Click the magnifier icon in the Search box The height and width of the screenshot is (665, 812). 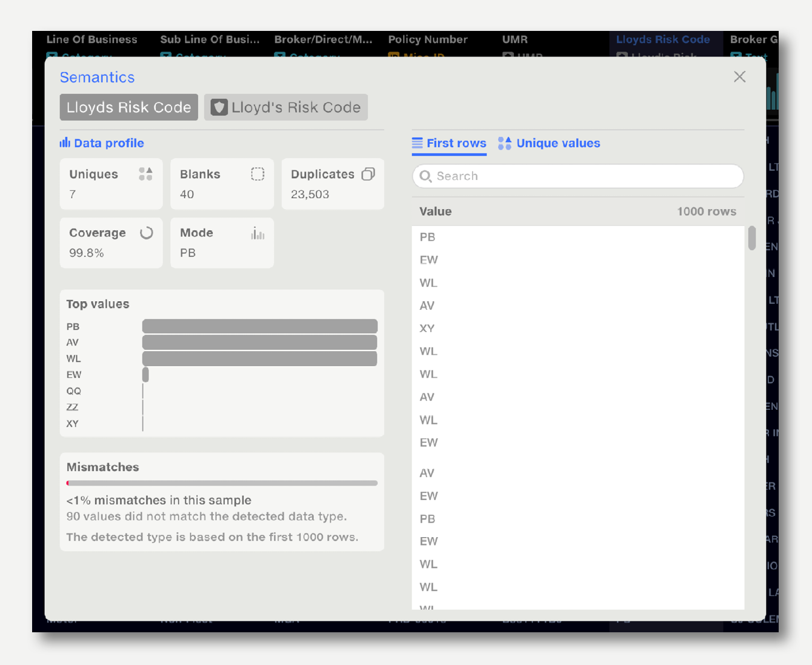pos(425,176)
